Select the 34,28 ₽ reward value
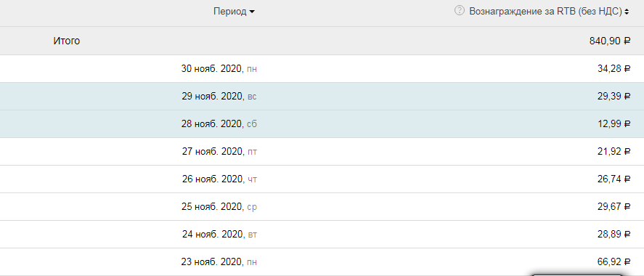This screenshot has width=644, height=276. (614, 68)
